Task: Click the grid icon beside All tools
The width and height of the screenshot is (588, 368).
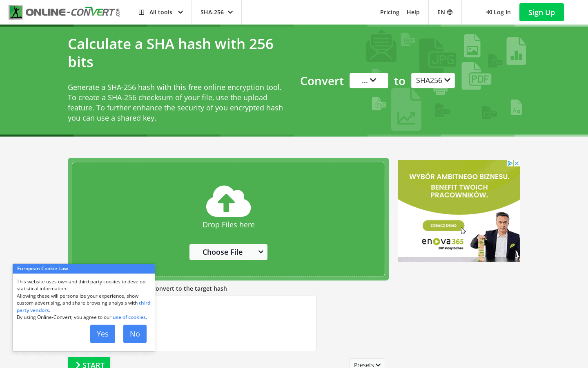Action: (x=141, y=12)
